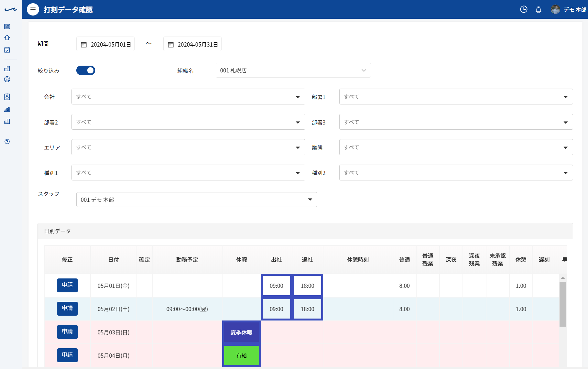Click the 休暇 column header
The height and width of the screenshot is (369, 588).
(x=242, y=260)
